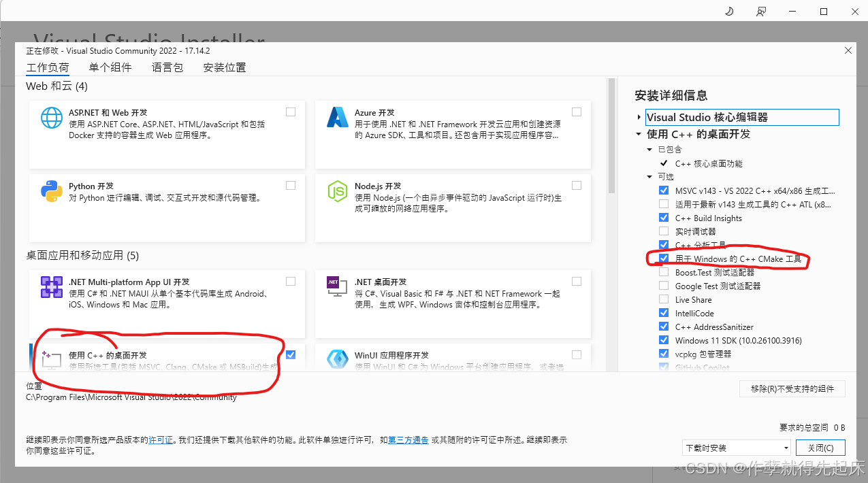Click the Python development icon
The height and width of the screenshot is (483, 868).
[x=52, y=191]
